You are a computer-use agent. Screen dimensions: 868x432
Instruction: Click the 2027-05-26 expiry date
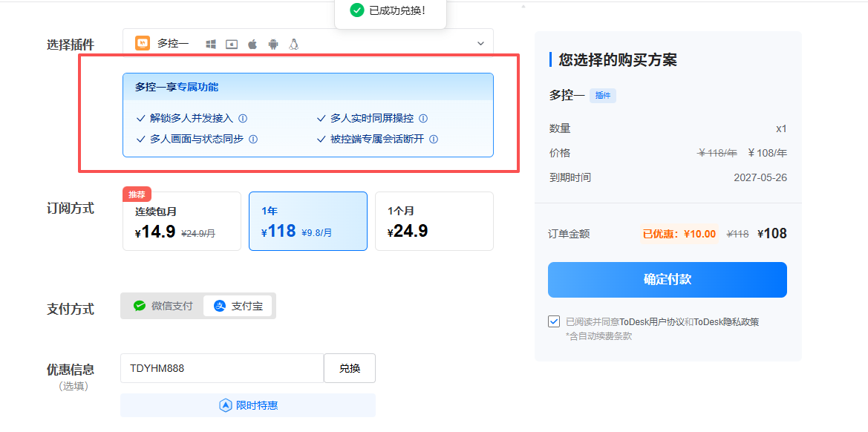[x=760, y=178]
